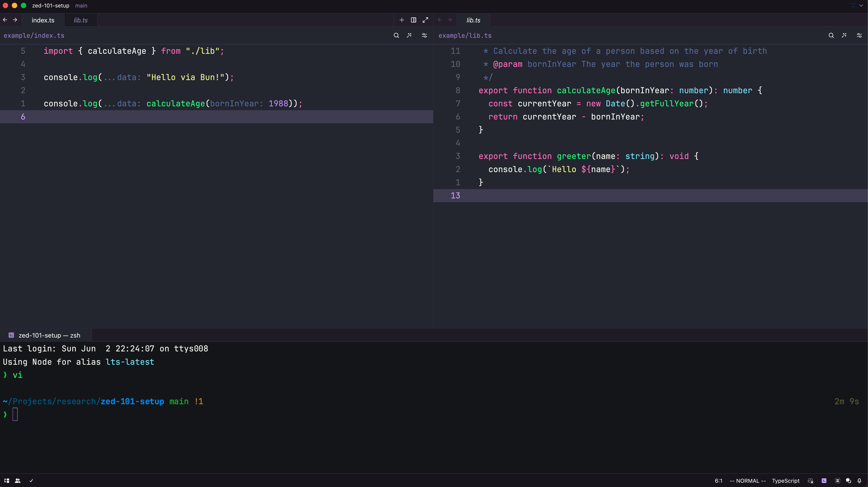Go forward in the left pane history
Viewport: 868px width, 487px height.
(x=15, y=20)
